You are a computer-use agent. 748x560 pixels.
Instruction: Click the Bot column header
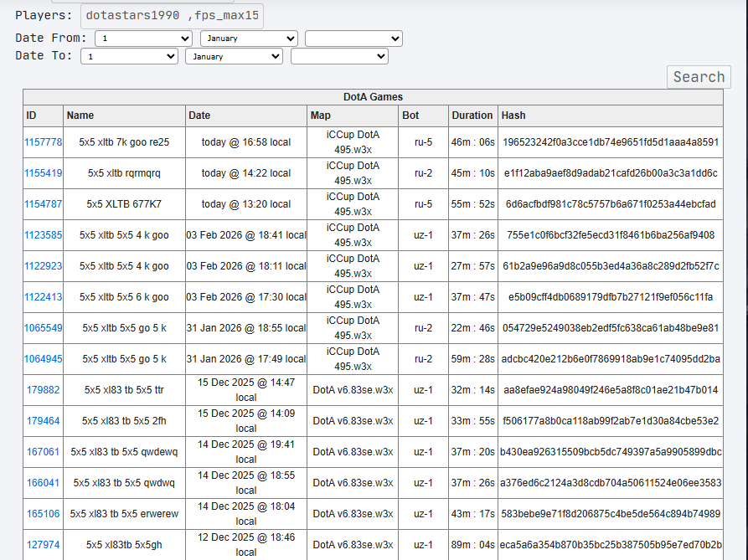pos(423,116)
